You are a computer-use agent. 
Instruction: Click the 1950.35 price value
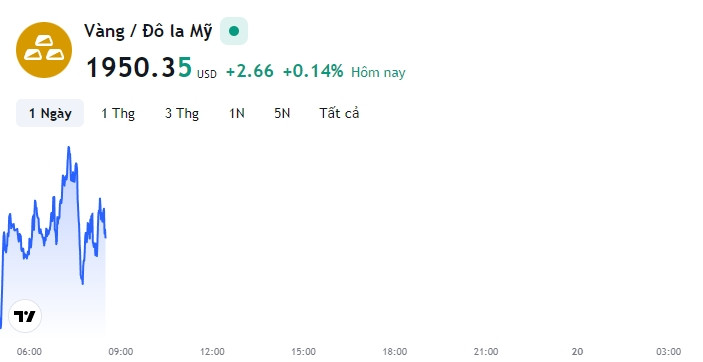[139, 68]
